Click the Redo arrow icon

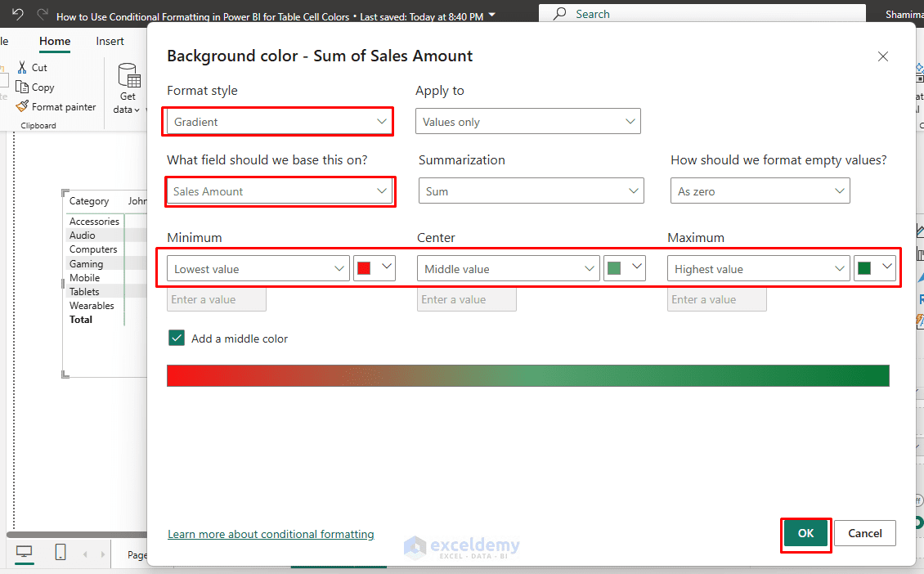42,14
